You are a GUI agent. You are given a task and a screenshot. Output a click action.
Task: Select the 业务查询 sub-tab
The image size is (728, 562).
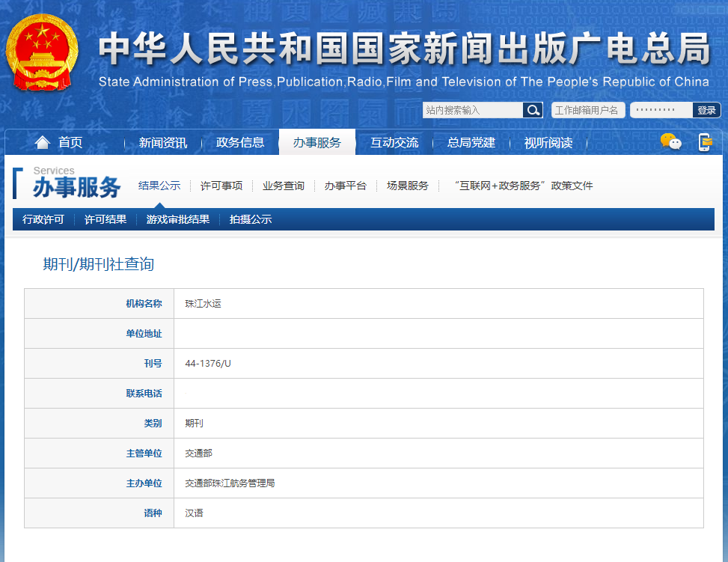click(x=284, y=186)
